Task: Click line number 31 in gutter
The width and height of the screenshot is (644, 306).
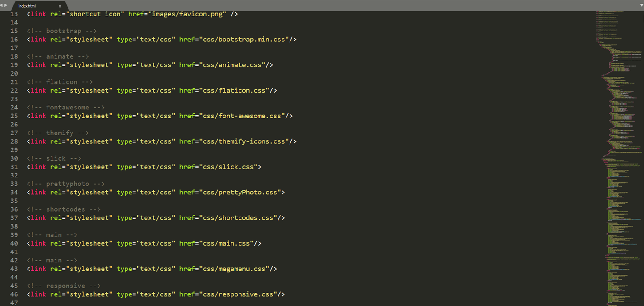Action: (14, 167)
